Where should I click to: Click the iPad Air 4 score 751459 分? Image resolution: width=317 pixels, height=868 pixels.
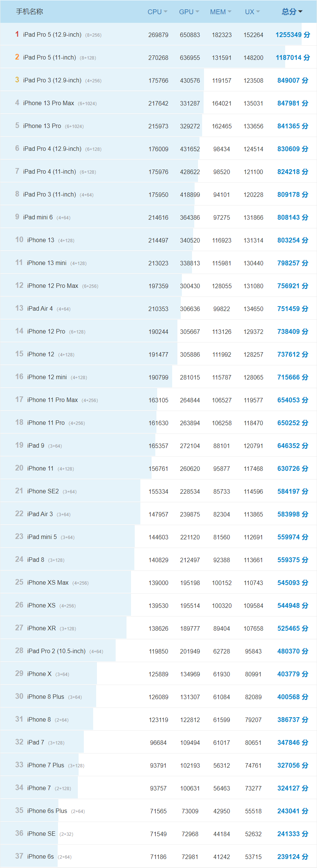tap(293, 309)
